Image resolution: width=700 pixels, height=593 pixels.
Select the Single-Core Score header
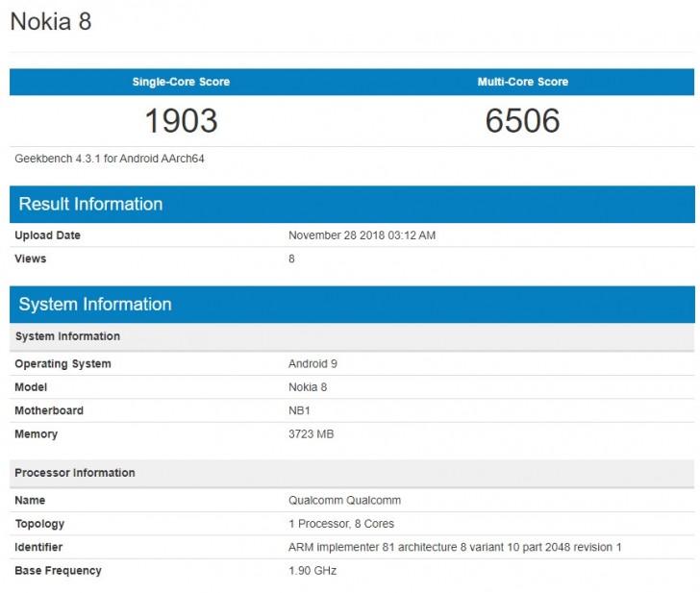(x=181, y=82)
